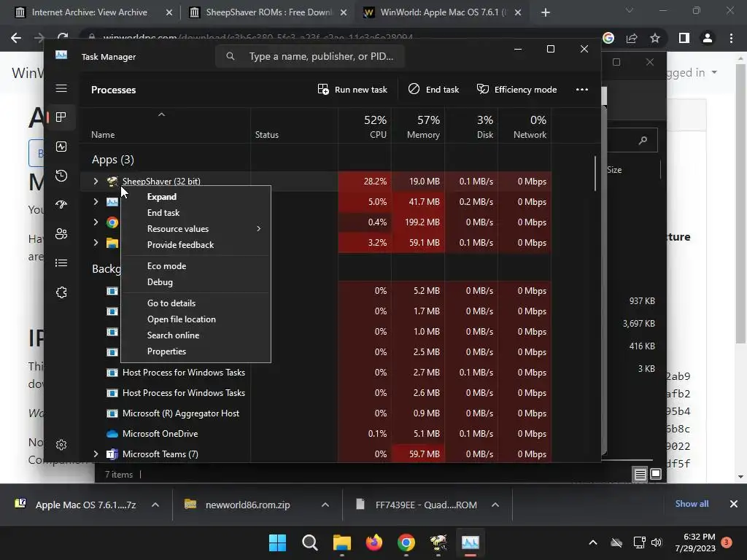Choose Expand in the context menu
Image resolution: width=747 pixels, height=560 pixels.
(x=196, y=197)
